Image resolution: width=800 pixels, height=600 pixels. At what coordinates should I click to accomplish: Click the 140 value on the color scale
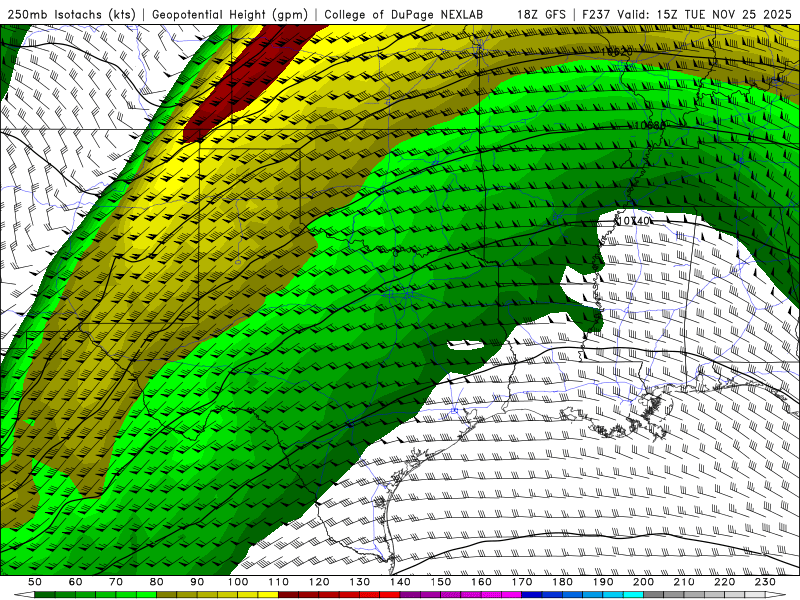pos(400,582)
